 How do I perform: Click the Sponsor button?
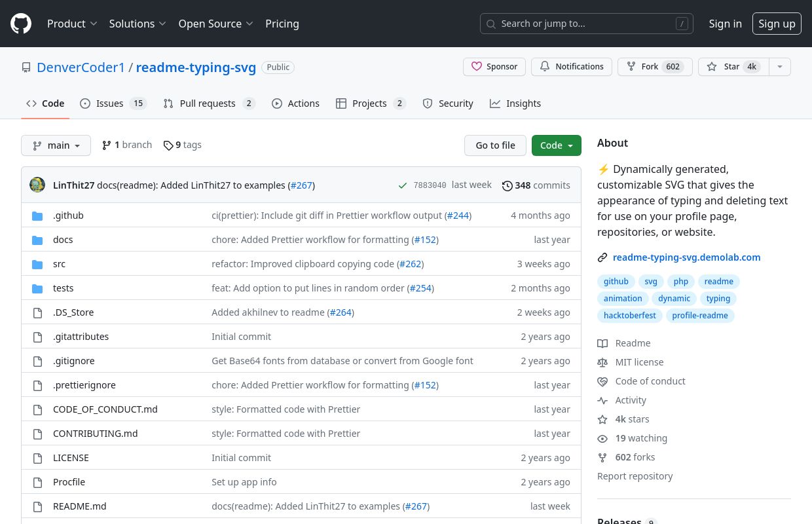[494, 67]
